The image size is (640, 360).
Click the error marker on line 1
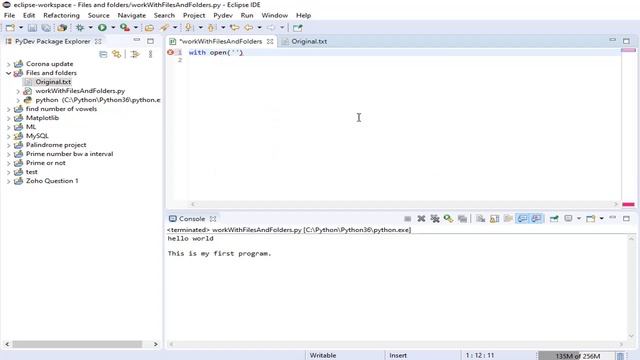tap(170, 52)
